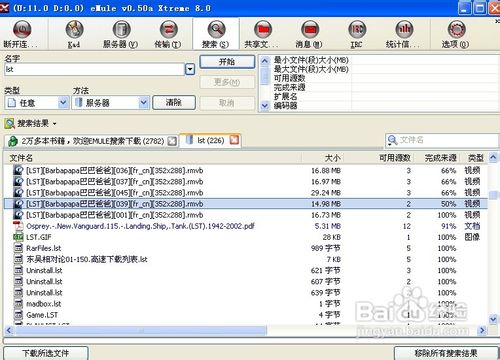Click the file icon of Game.LST row
Screen dimensions: 500x360
(18, 315)
